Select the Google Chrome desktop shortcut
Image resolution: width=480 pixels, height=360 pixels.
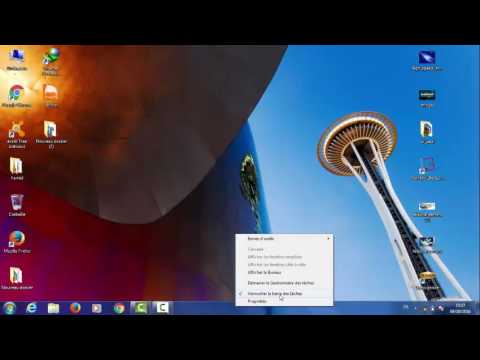[17, 96]
